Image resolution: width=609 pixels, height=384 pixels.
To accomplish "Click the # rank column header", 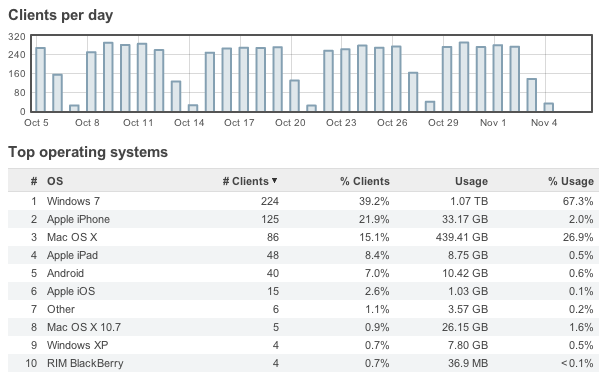I will tap(34, 181).
